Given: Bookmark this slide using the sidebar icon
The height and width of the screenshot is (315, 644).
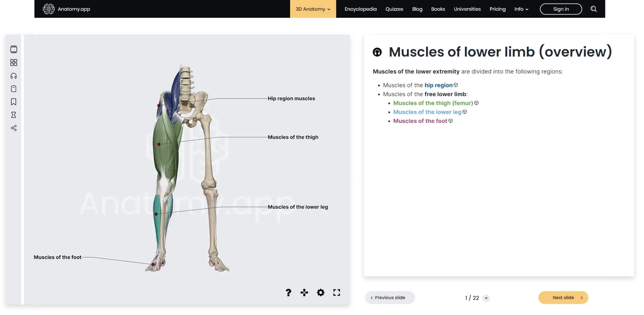Looking at the screenshot, I should 13,102.
